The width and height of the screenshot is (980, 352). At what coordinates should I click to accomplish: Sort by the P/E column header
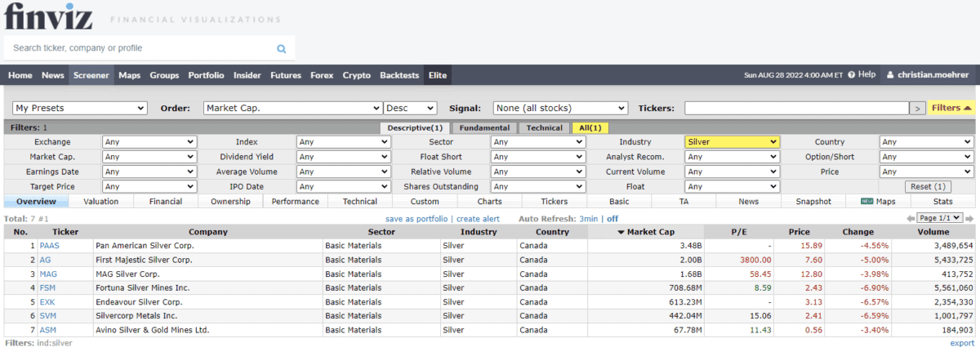738,232
